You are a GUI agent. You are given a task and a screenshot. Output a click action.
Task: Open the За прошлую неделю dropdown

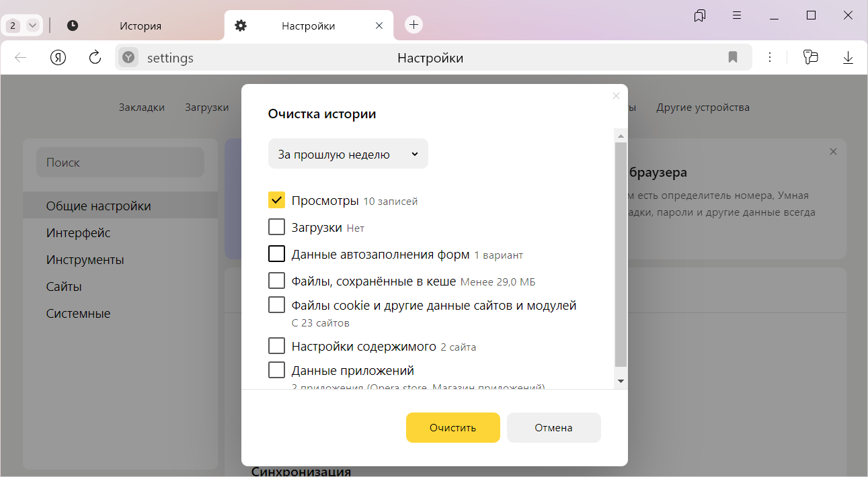point(348,155)
